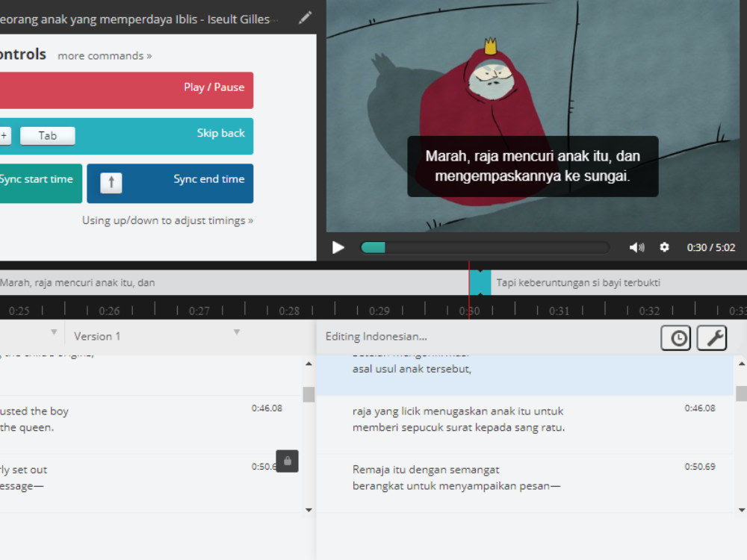The image size is (747, 560).
Task: Click reference subtitle ending 'the queen.'
Action: click(27, 427)
